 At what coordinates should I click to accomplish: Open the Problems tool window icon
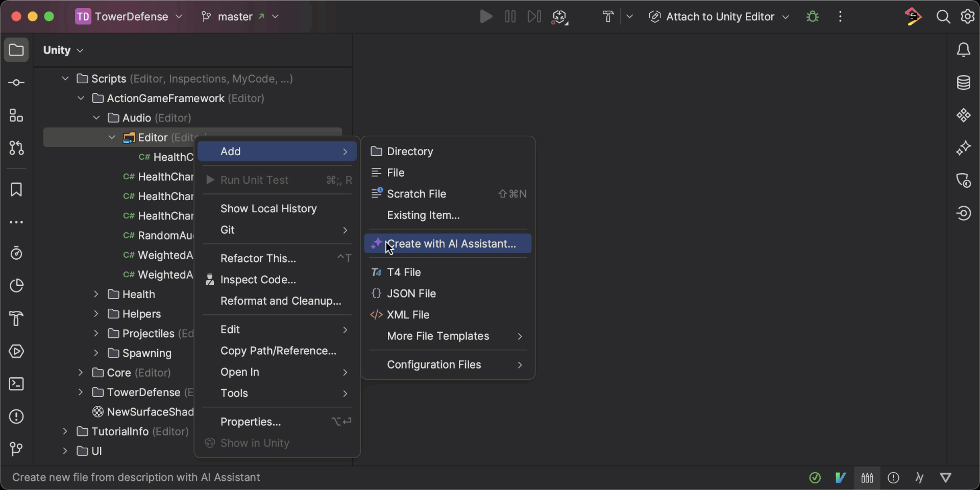[x=16, y=416]
